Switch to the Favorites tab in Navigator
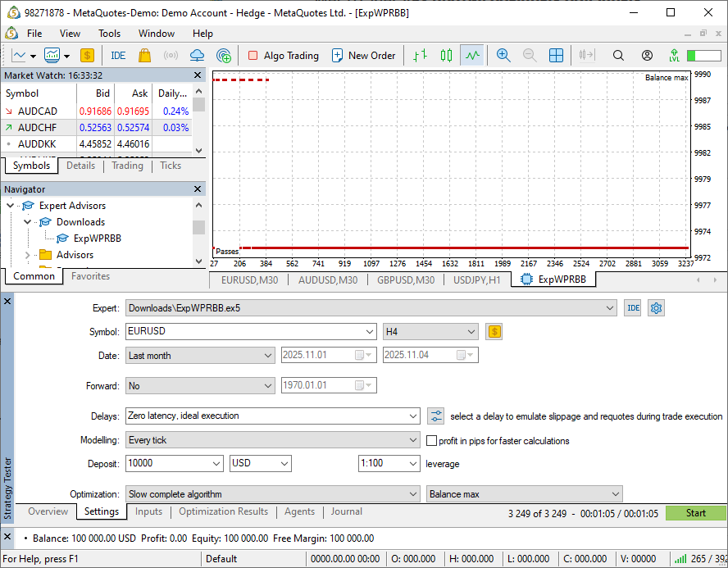Screen dimensions: 728x568 coord(90,276)
